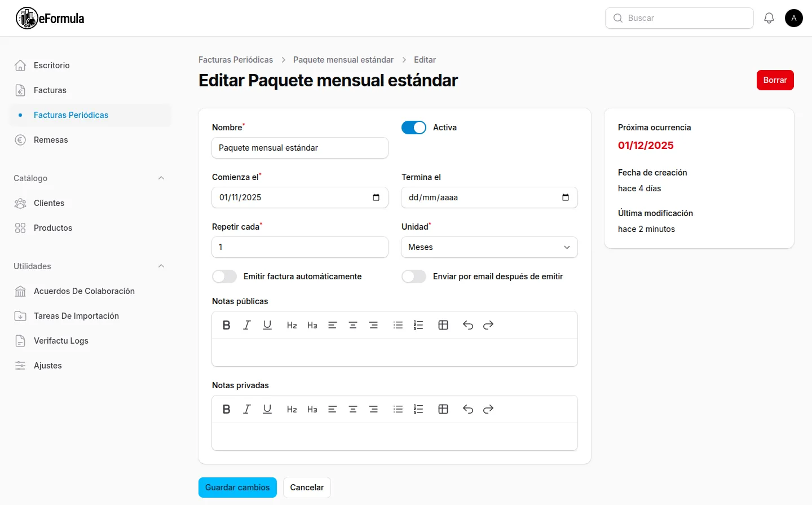Click the eFormula logo
The height and width of the screenshot is (505, 812).
(50, 18)
